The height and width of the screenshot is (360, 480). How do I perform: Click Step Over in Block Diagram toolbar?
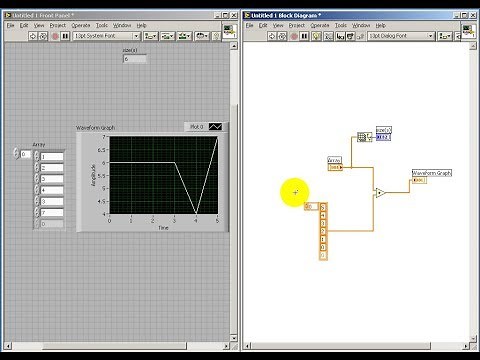[350, 36]
